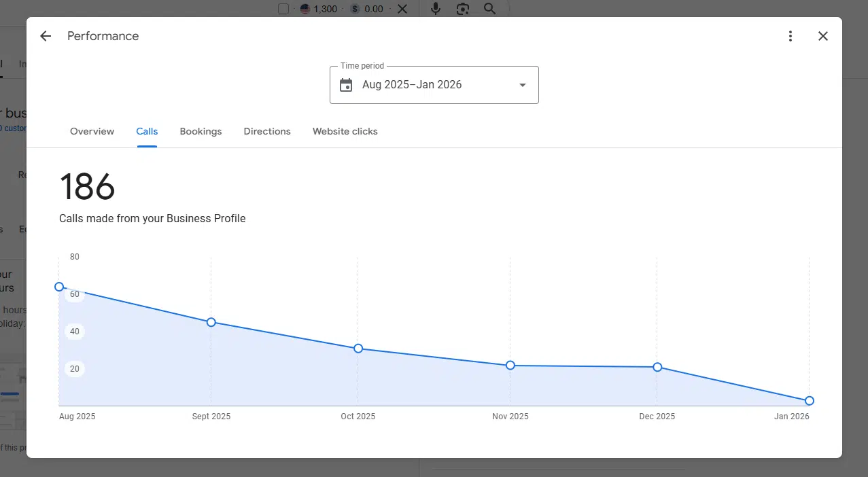868x477 pixels.
Task: Switch to the Overview tab
Action: point(92,131)
